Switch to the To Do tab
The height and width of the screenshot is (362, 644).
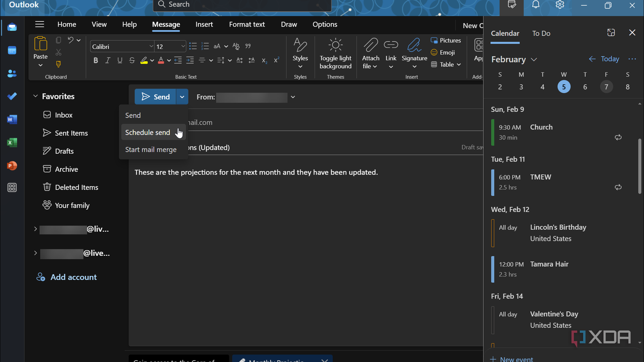pos(541,33)
